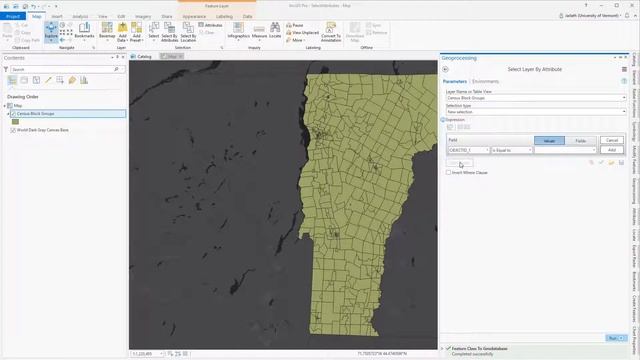Click Cancel in the expression builder
This screenshot has height=360, width=640.
tap(612, 140)
